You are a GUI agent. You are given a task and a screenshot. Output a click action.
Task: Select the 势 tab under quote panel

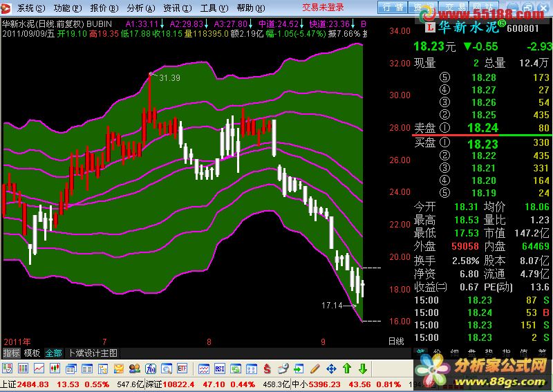click(489, 352)
